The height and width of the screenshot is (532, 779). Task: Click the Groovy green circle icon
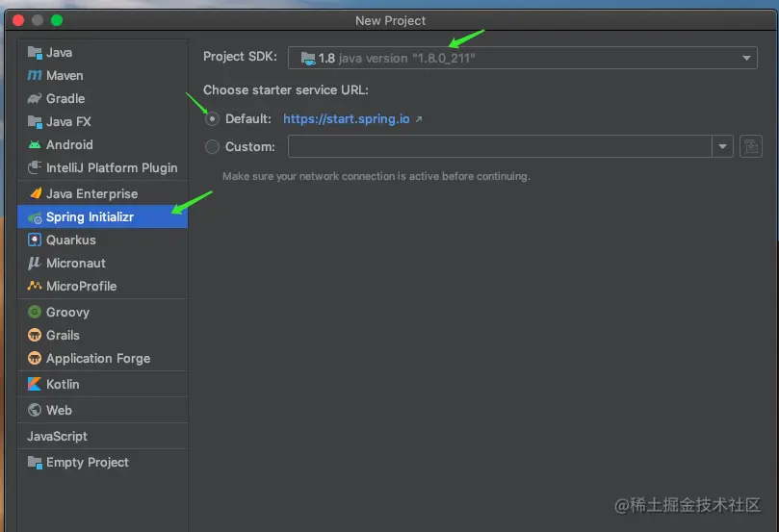coord(35,312)
